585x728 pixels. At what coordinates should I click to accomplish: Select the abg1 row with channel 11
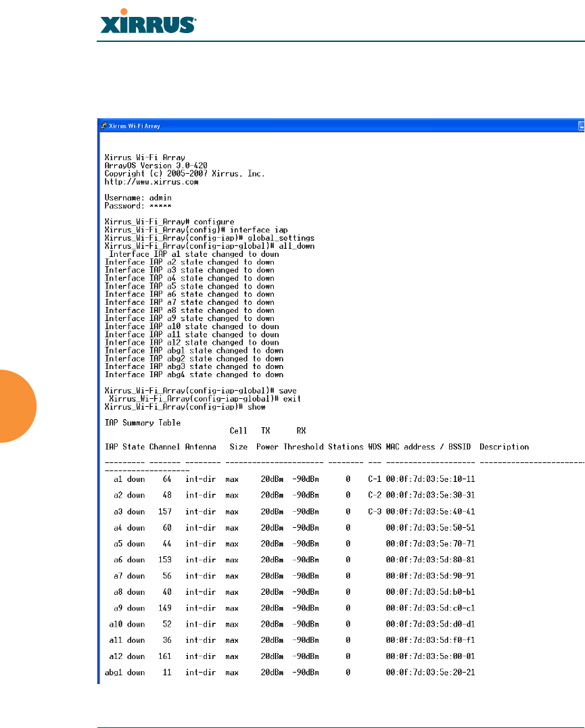[290, 673]
